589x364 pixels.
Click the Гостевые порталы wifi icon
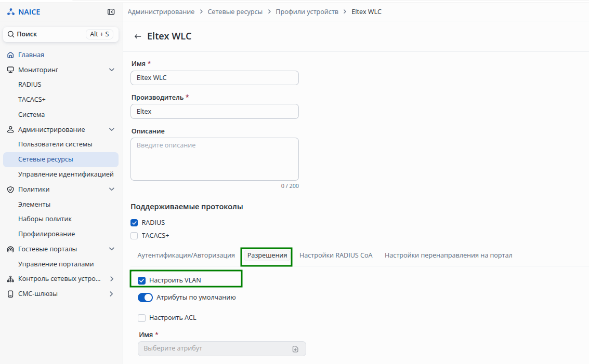point(10,249)
